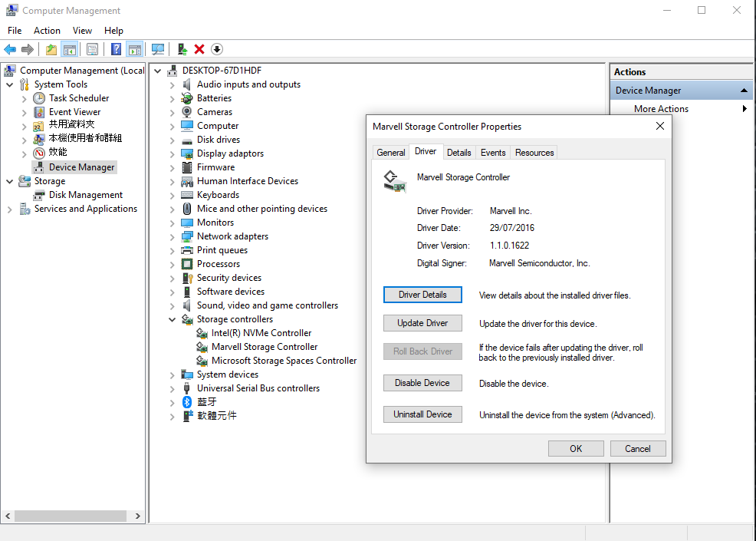Image resolution: width=756 pixels, height=541 pixels.
Task: Click the Help question mark toolbar icon
Action: click(116, 49)
